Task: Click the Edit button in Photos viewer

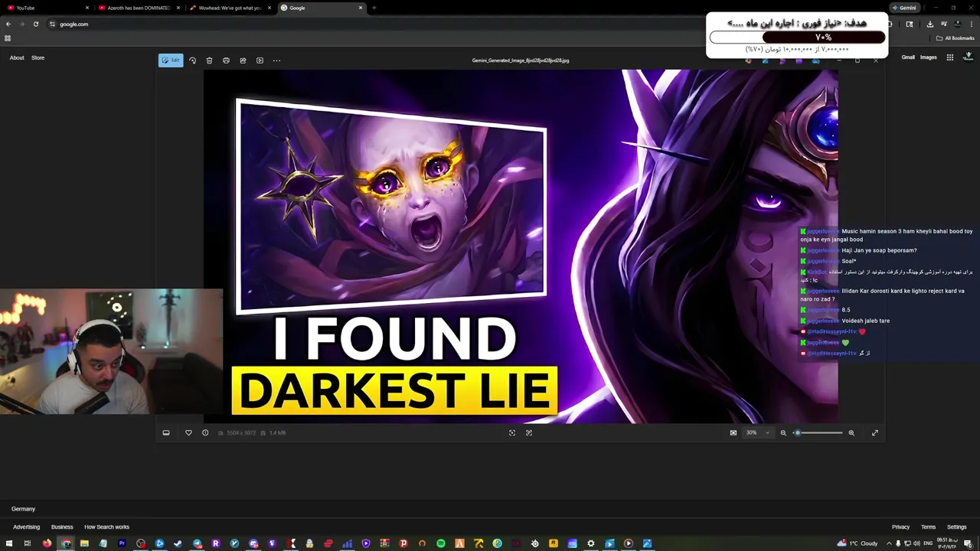Action: click(x=171, y=60)
